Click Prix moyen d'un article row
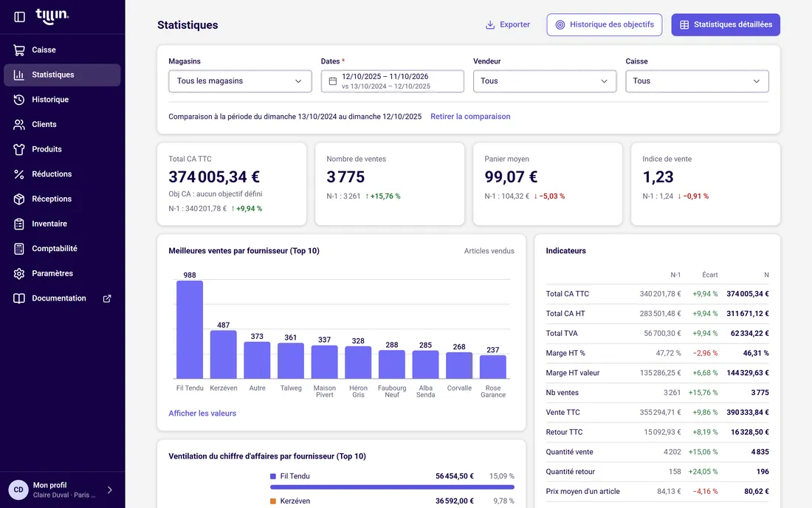This screenshot has width=812, height=508. point(657,492)
